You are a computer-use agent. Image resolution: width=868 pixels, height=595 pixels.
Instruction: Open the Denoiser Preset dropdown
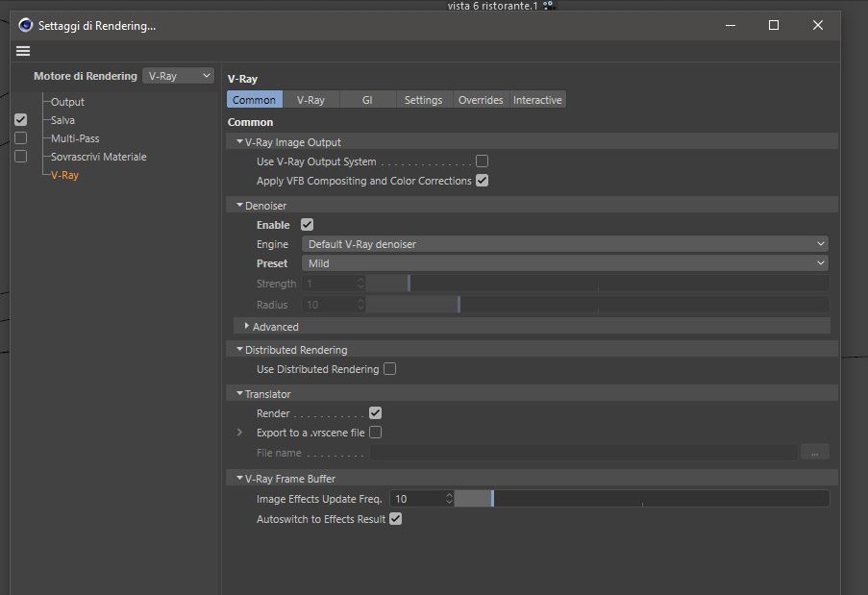[x=564, y=263]
